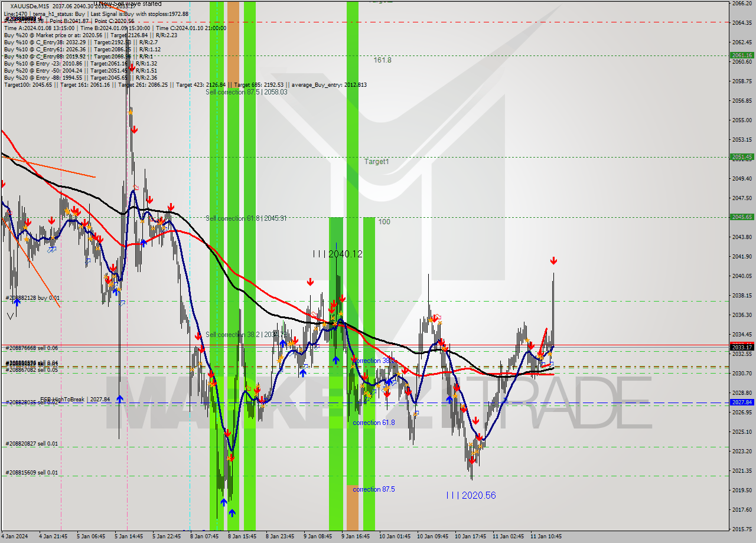Click order label '#208876668 sell 0.06'
This screenshot has height=543, width=756.
(x=32, y=348)
